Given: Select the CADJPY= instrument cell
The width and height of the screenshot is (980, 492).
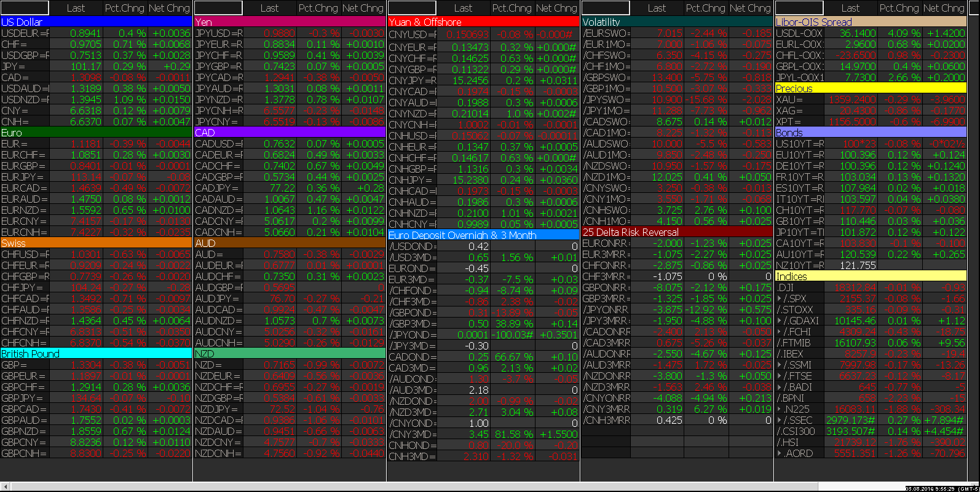Looking at the screenshot, I should click(219, 188).
